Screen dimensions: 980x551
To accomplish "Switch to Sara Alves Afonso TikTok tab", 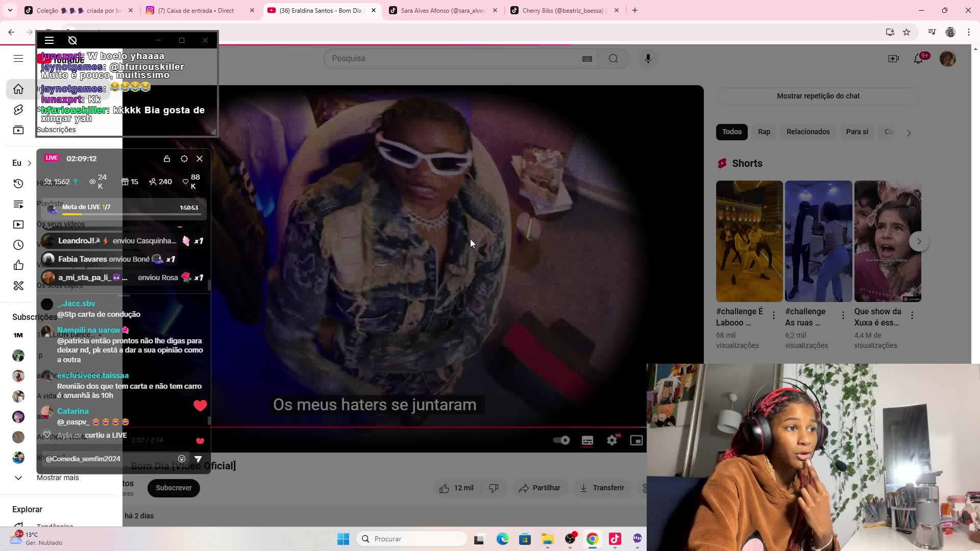I will tap(443, 10).
